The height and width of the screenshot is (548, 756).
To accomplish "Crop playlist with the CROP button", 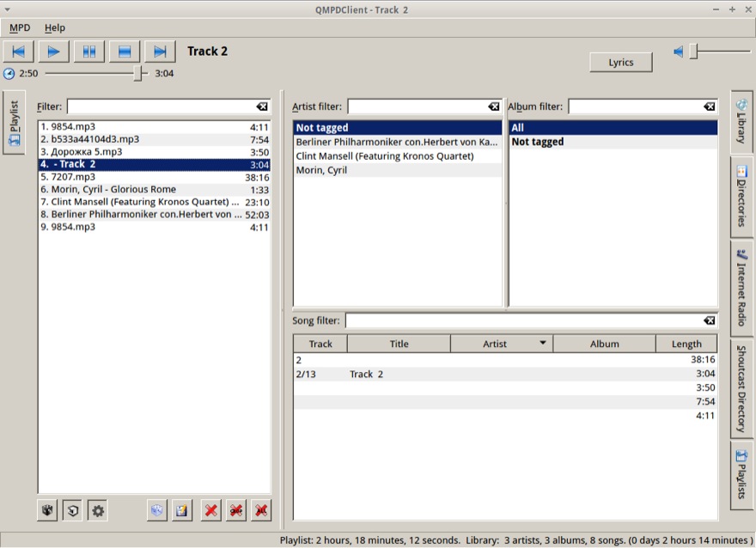I will (236, 510).
